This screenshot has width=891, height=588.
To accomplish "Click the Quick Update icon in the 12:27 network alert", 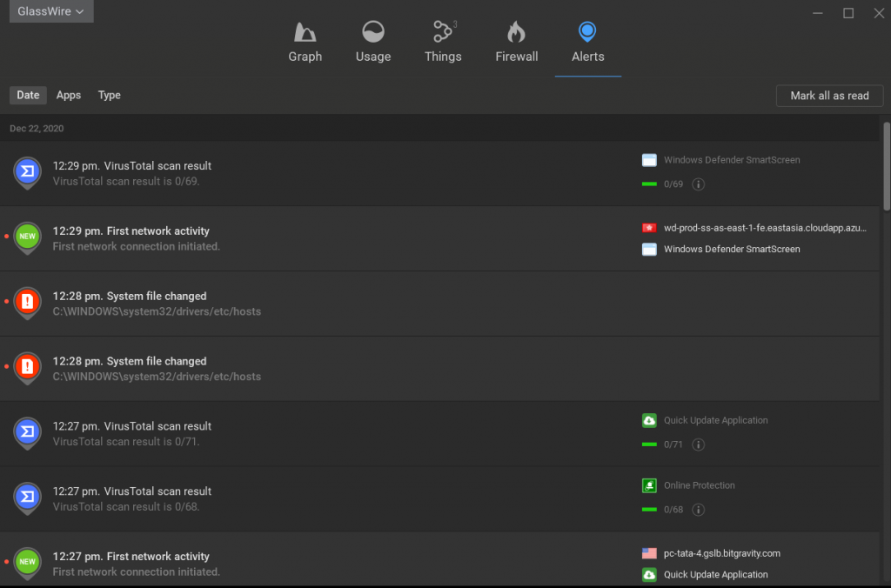I will tap(649, 575).
